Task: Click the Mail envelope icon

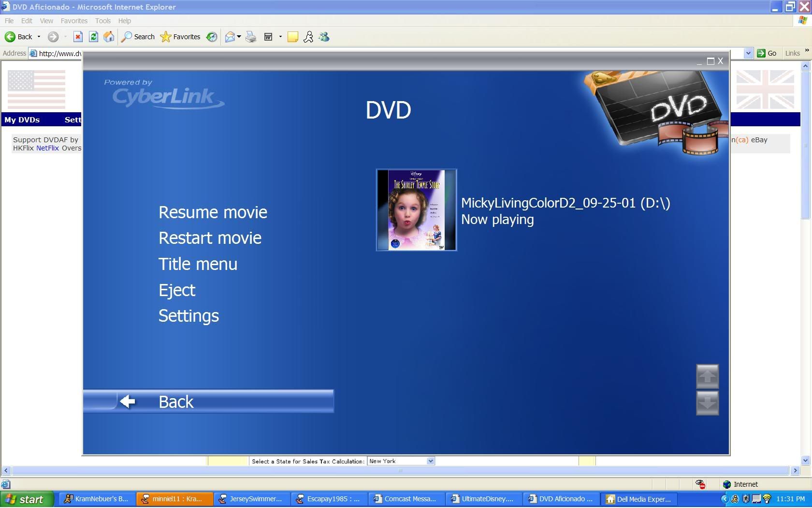Action: pos(230,37)
